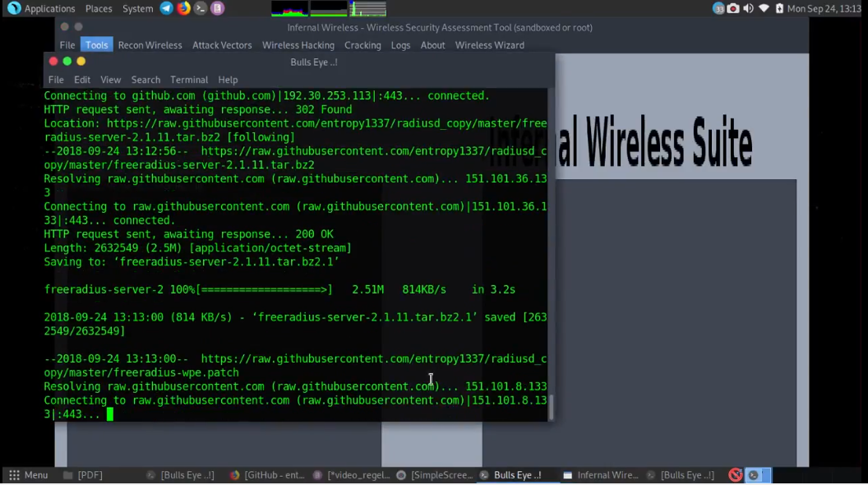Open the Wireless Hacking menu in Infernal Wireless

(x=298, y=45)
